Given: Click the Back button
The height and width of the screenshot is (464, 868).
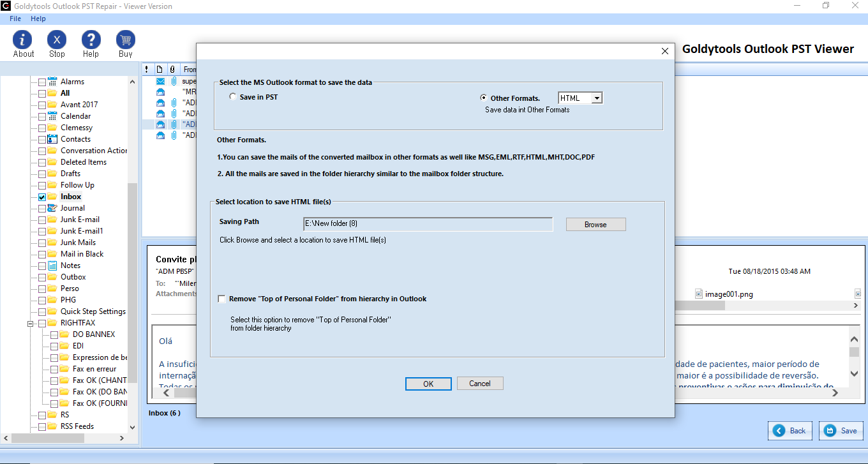Looking at the screenshot, I should point(791,431).
